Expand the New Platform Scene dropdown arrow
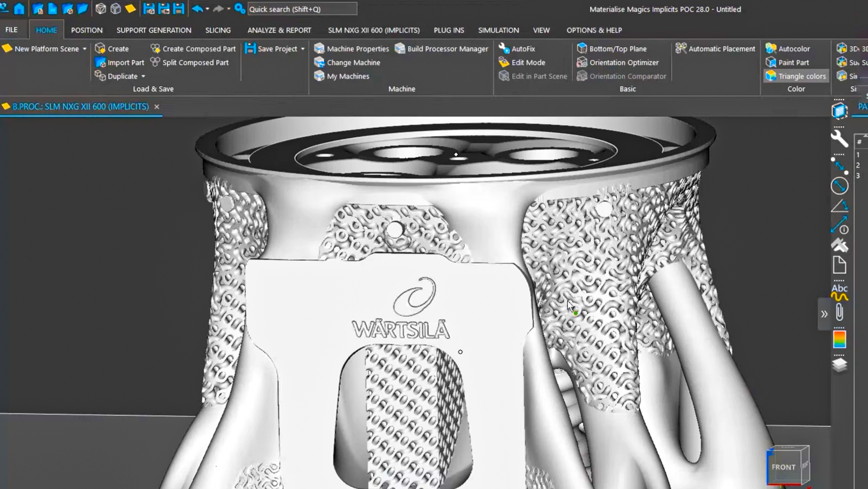Viewport: 868px width, 489px height. coord(85,49)
